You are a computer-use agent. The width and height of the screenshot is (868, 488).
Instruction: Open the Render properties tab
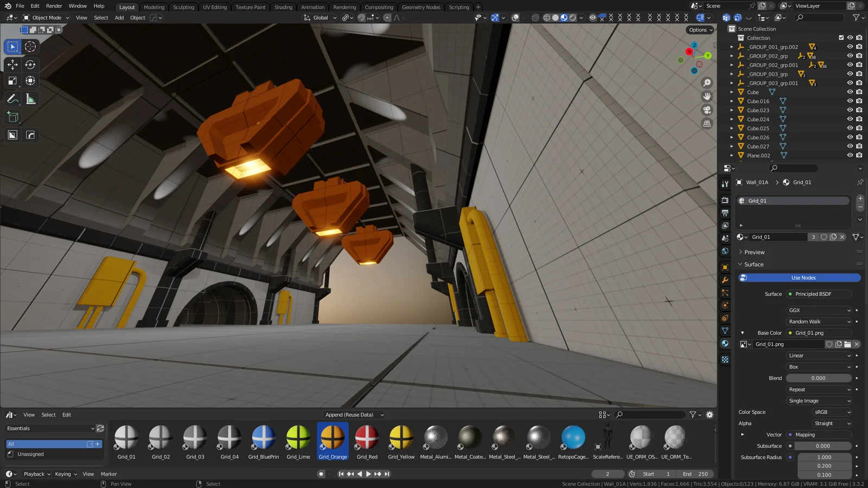tap(725, 200)
